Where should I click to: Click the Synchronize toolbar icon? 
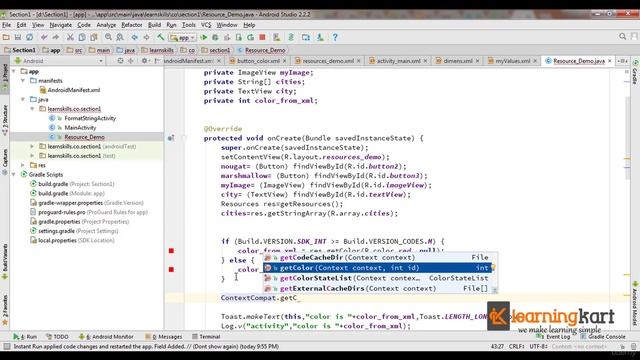(x=29, y=37)
